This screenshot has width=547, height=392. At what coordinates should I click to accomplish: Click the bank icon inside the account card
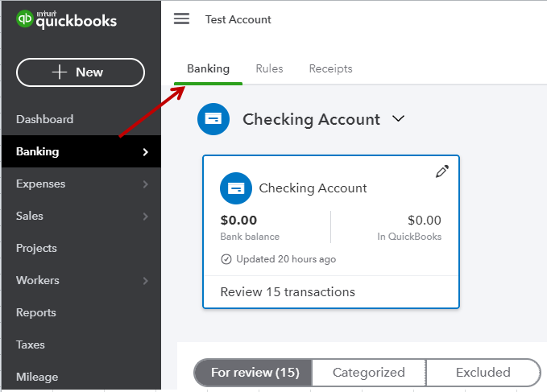click(236, 188)
